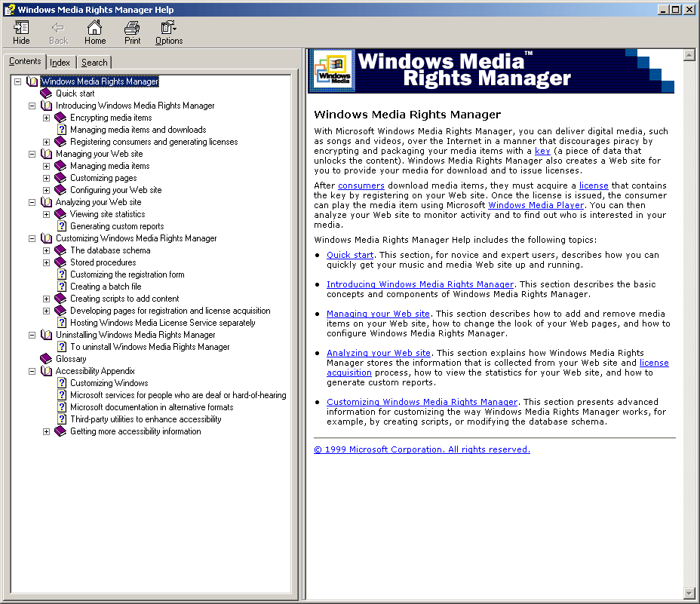Click the book icon beside Viewing site statistics
This screenshot has width=700, height=604.
(x=60, y=214)
